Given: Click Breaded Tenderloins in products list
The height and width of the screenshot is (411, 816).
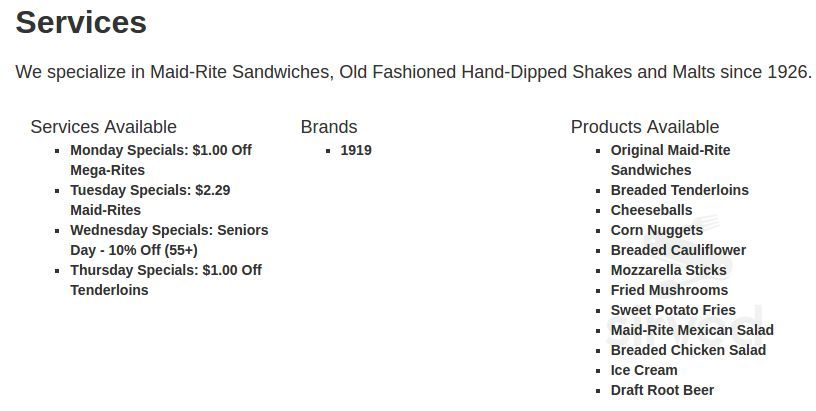Looking at the screenshot, I should [x=680, y=190].
